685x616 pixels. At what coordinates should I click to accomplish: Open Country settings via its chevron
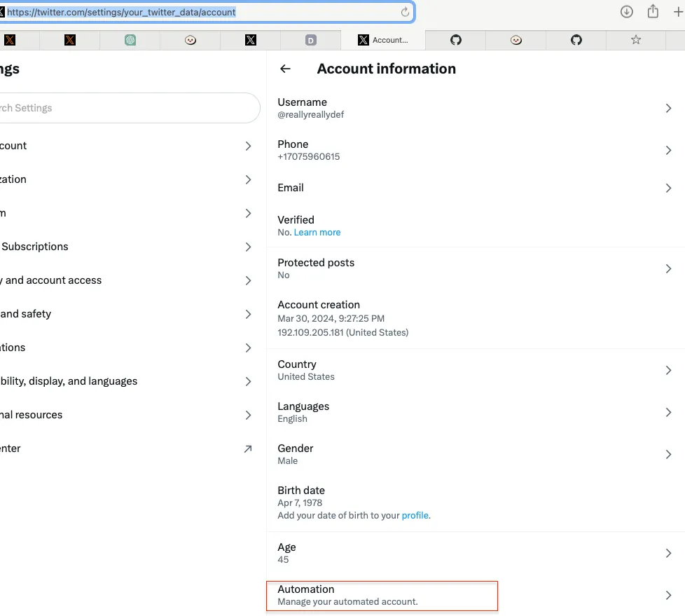[x=667, y=370]
